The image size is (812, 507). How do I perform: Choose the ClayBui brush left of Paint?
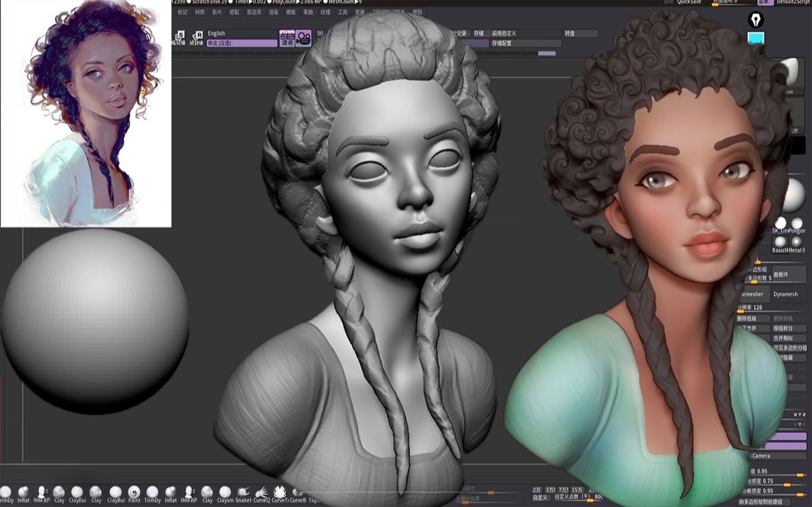[115, 494]
